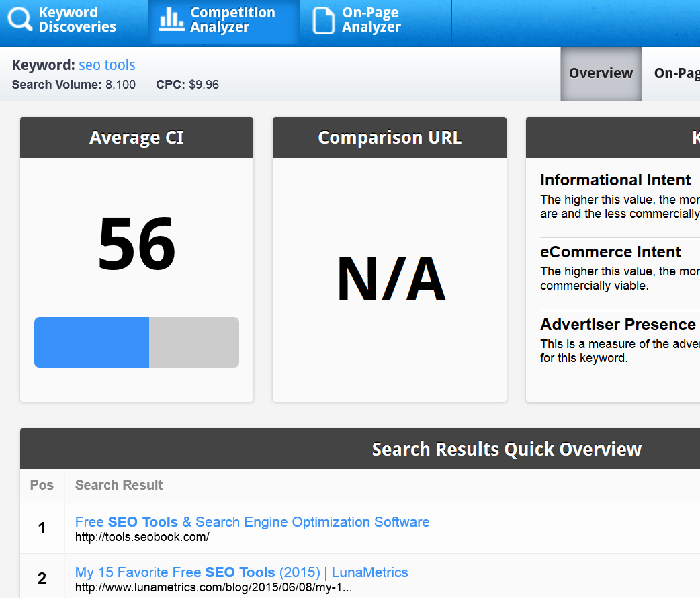This screenshot has height=598, width=700.
Task: Click the On-Page Analyzer document icon
Action: (x=323, y=21)
